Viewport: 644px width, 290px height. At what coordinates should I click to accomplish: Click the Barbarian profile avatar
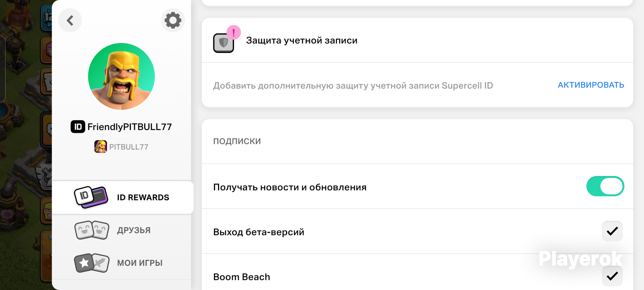tap(121, 76)
